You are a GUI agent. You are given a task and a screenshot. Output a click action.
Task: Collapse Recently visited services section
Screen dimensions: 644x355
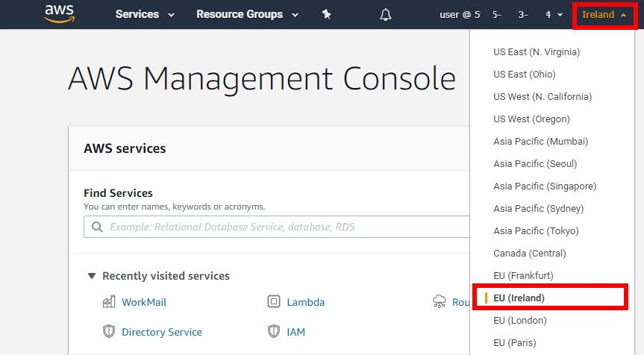(92, 276)
